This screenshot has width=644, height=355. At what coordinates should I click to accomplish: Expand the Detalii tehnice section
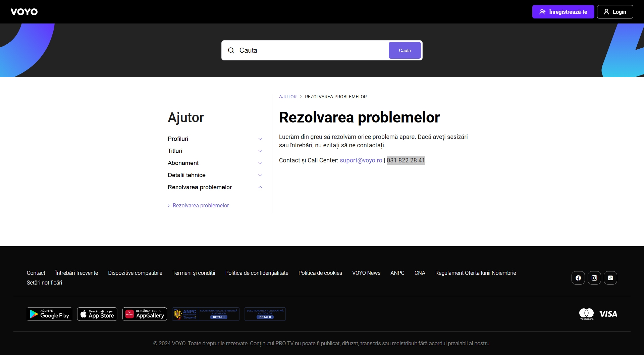260,175
